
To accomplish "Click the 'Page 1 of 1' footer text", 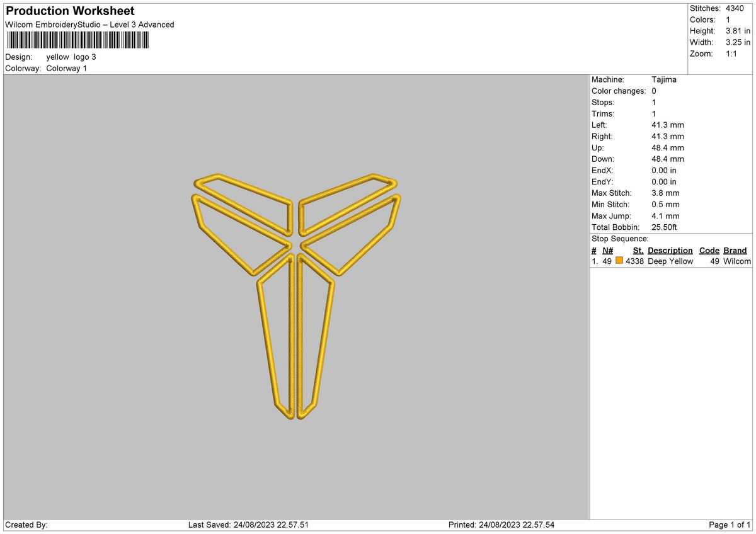I will [x=730, y=525].
